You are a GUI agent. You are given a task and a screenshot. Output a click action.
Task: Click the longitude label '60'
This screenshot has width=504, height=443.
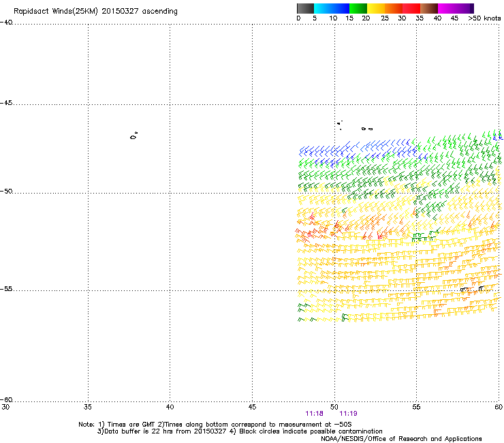point(499,407)
